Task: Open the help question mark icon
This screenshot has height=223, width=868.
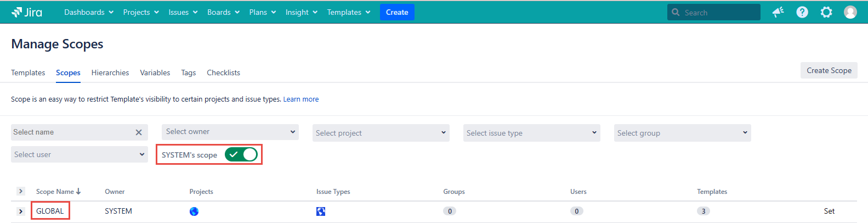Action: tap(802, 12)
